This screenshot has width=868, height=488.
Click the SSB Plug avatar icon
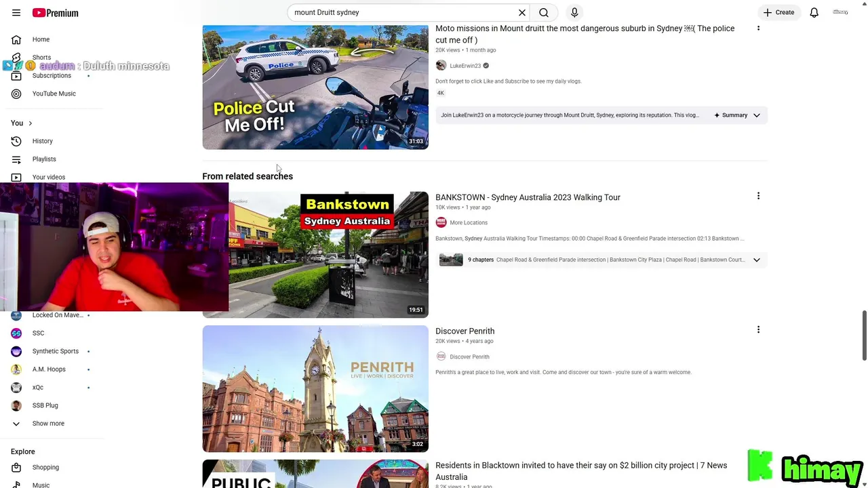tap(16, 405)
